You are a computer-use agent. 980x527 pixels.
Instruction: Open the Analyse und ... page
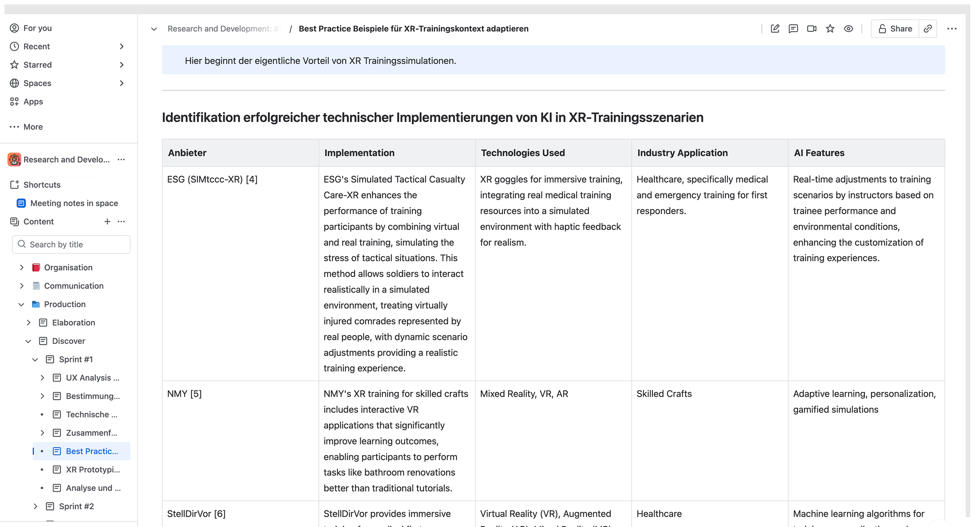[x=93, y=488]
